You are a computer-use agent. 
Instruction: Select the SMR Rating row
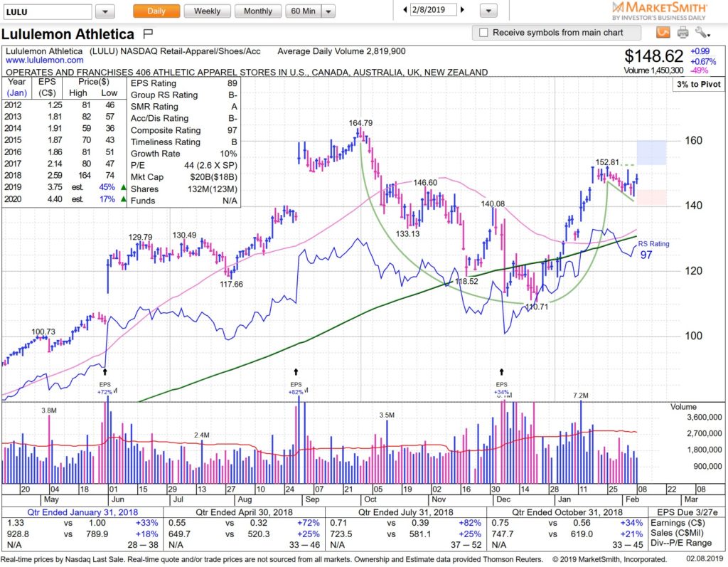(184, 107)
